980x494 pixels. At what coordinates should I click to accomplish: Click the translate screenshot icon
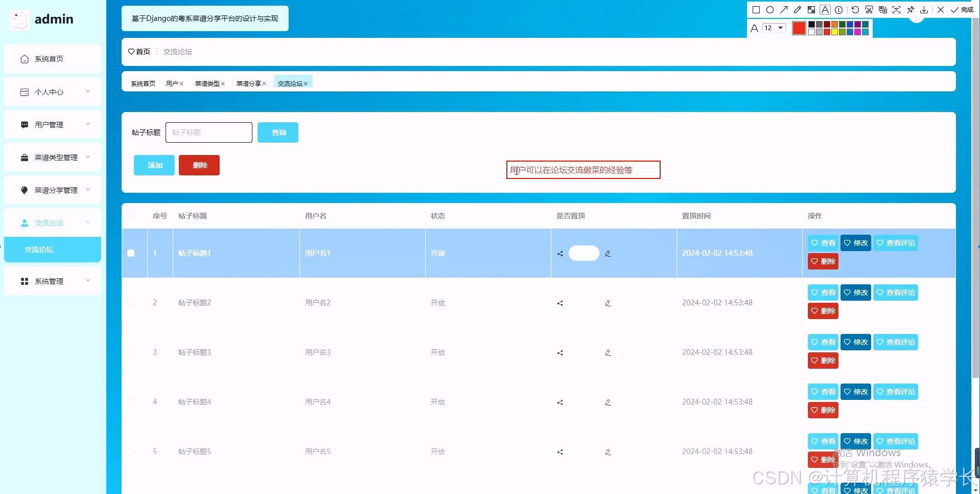point(883,10)
